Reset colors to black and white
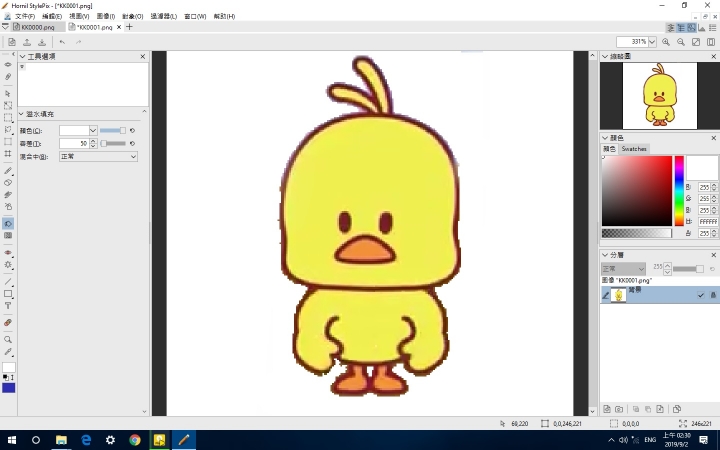This screenshot has height=450, width=720. click(x=5, y=377)
